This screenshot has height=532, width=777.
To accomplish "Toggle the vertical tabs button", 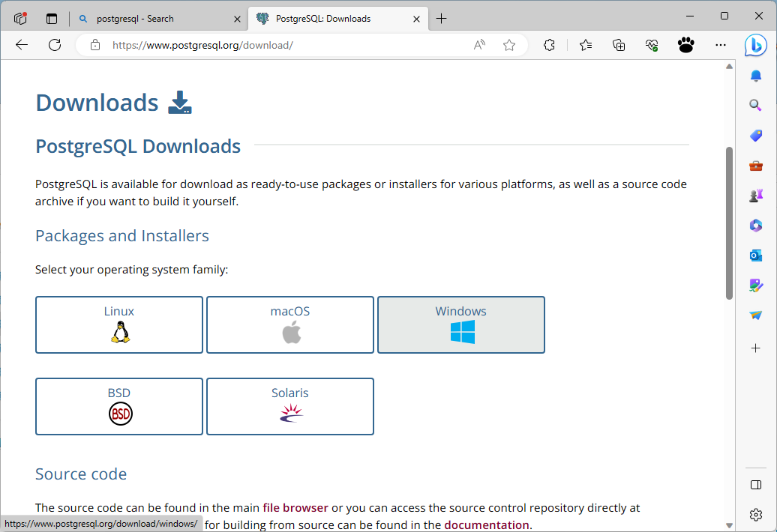I will (52, 19).
